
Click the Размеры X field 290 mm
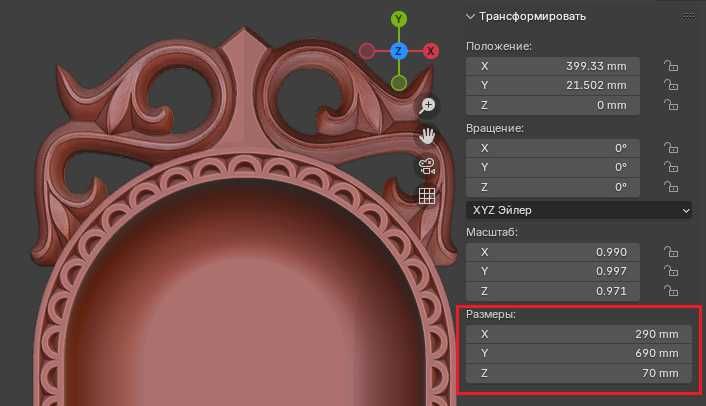click(579, 334)
